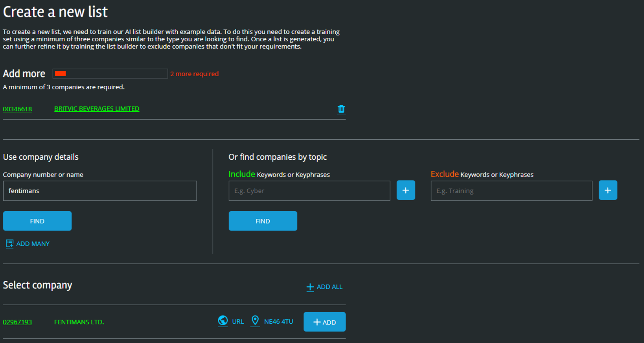
Task: Click the 'Select company' heading
Action: click(x=38, y=285)
